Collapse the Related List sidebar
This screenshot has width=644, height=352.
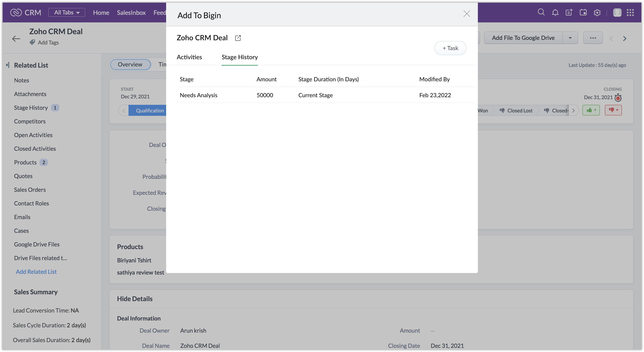click(8, 65)
